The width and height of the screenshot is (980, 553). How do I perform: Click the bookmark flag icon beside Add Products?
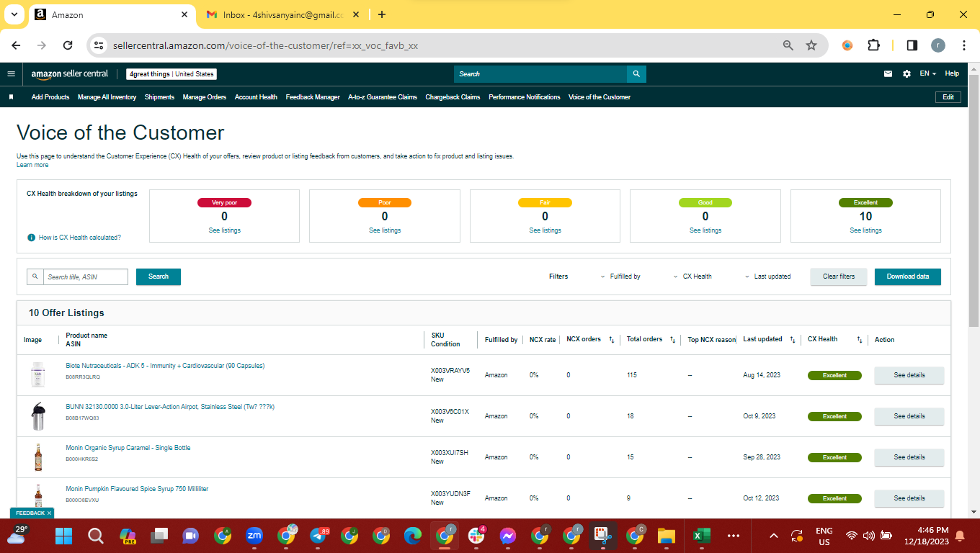click(x=11, y=97)
